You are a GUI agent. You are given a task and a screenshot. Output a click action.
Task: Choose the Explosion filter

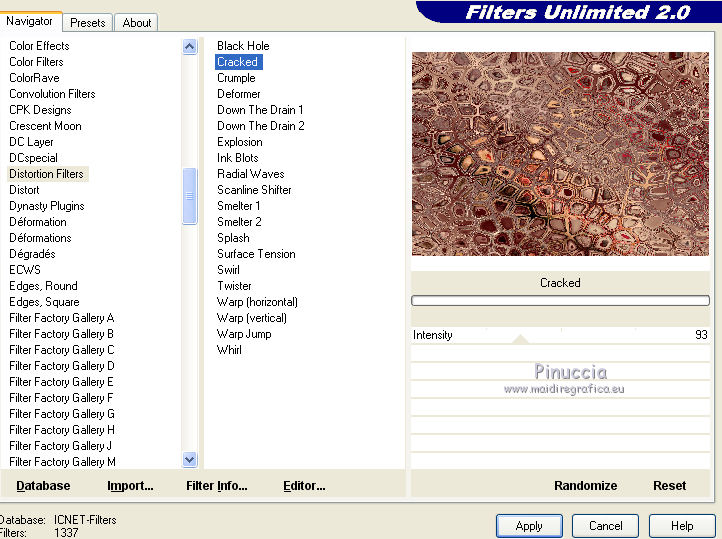239,142
